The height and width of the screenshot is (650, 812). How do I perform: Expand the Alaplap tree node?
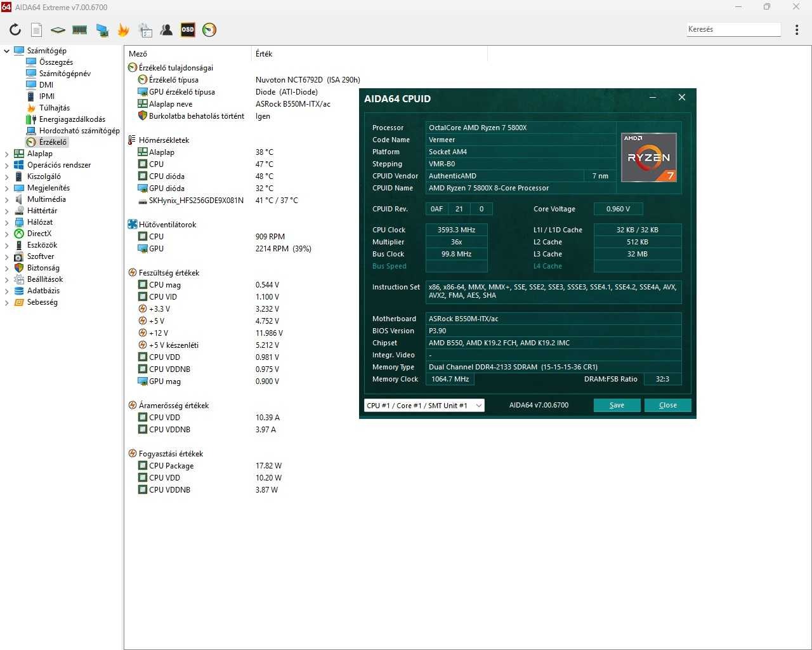pyautogui.click(x=7, y=154)
